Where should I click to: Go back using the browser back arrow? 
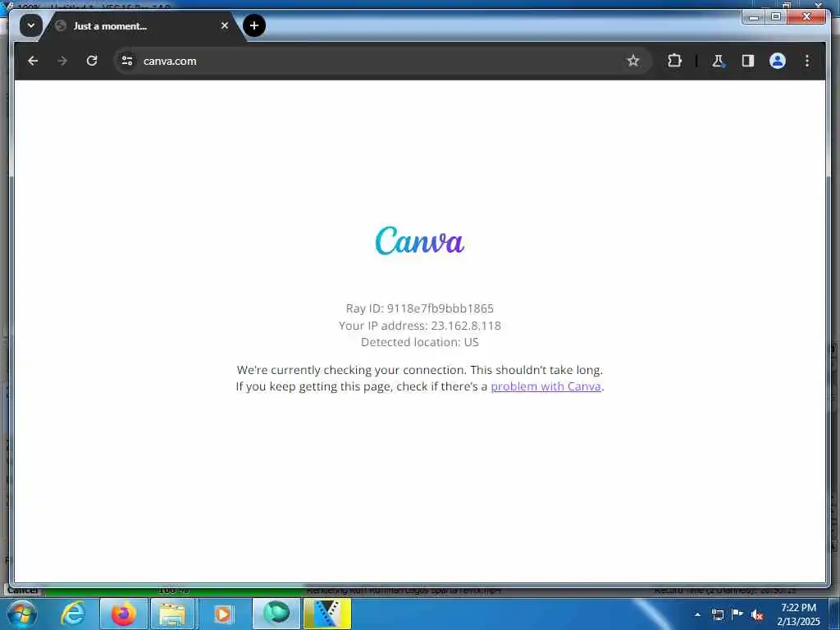pyautogui.click(x=33, y=61)
